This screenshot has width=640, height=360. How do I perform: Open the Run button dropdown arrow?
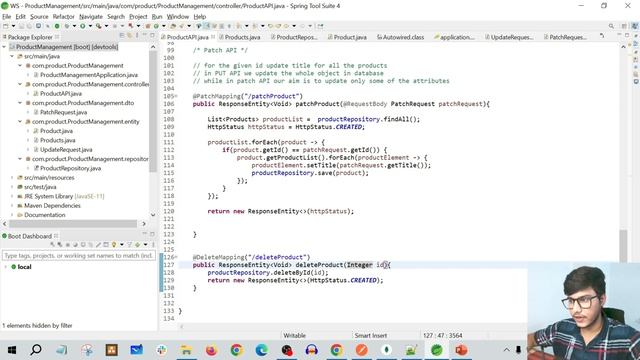90,26
